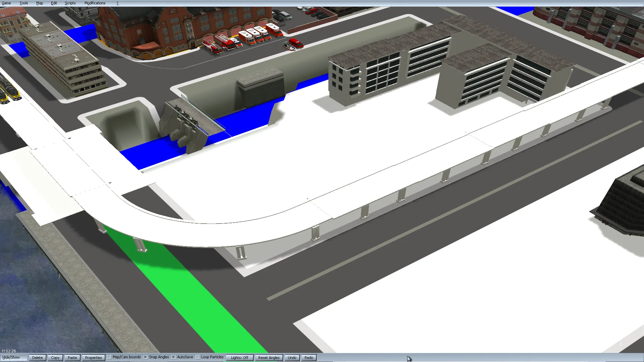The height and width of the screenshot is (362, 644).
Task: Click the Reset Angles button
Action: [269, 358]
